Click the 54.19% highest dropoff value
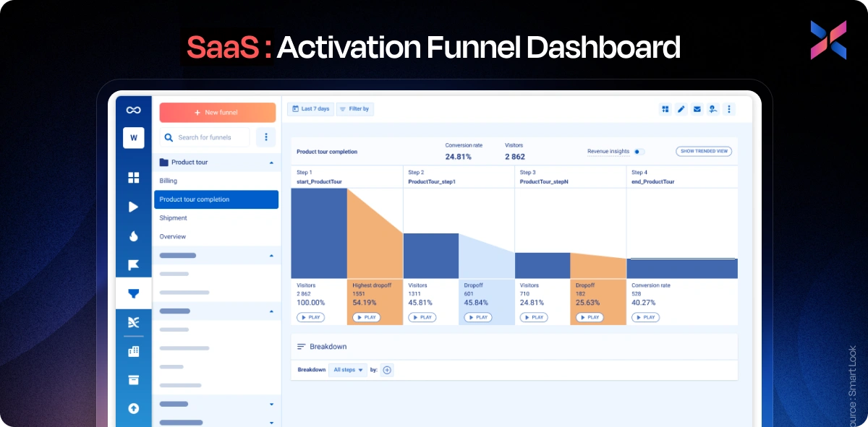This screenshot has width=868, height=427. click(x=365, y=303)
